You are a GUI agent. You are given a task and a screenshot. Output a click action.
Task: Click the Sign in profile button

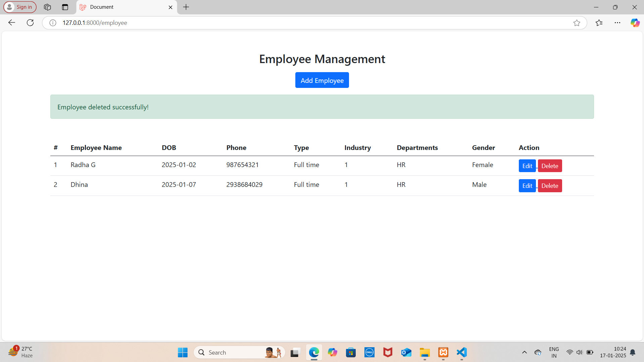tap(20, 7)
